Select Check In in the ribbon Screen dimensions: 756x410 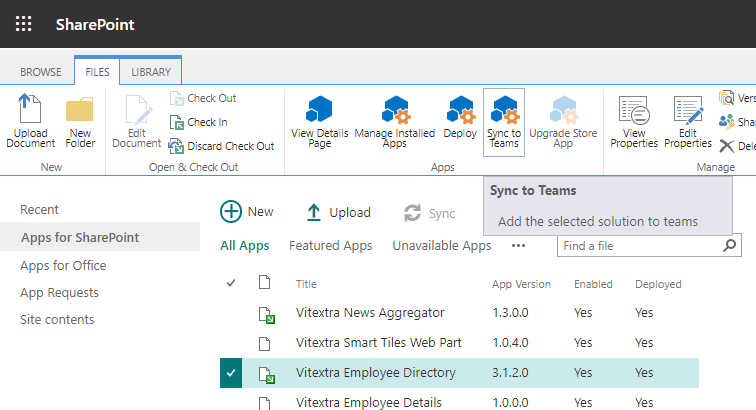pyautogui.click(x=199, y=123)
